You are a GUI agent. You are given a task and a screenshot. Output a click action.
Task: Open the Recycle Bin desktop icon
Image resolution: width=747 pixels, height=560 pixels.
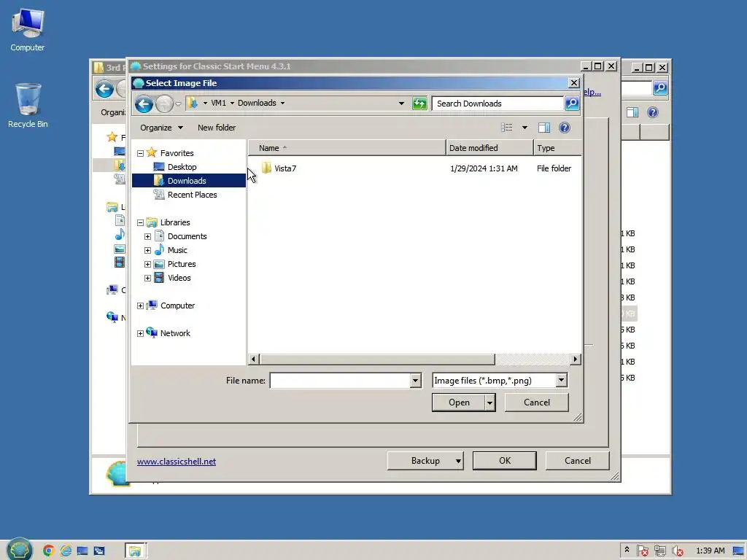pos(28,106)
